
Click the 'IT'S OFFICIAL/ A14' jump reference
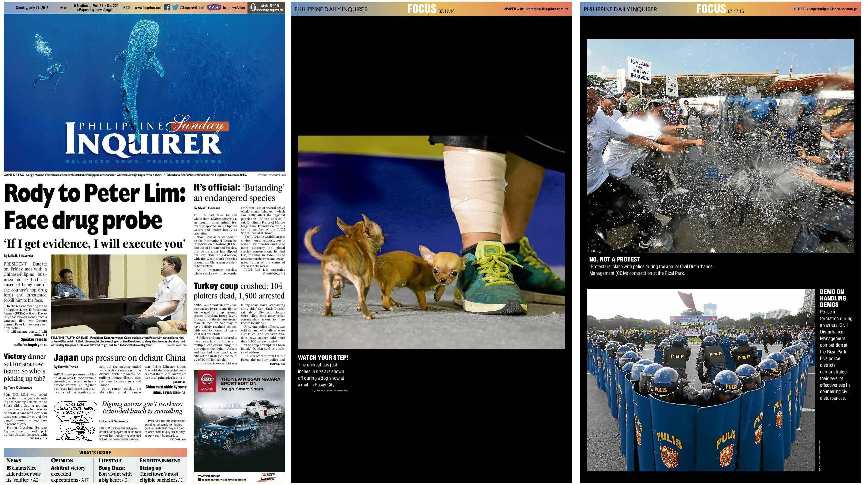[274, 273]
